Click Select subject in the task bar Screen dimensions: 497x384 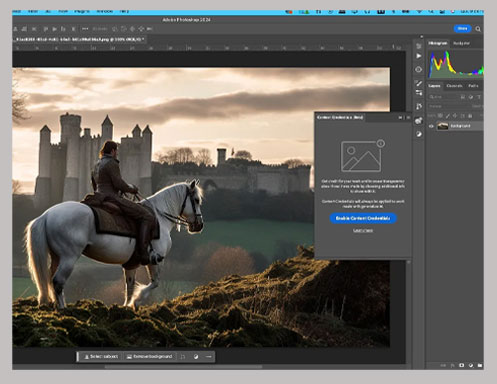tap(101, 357)
